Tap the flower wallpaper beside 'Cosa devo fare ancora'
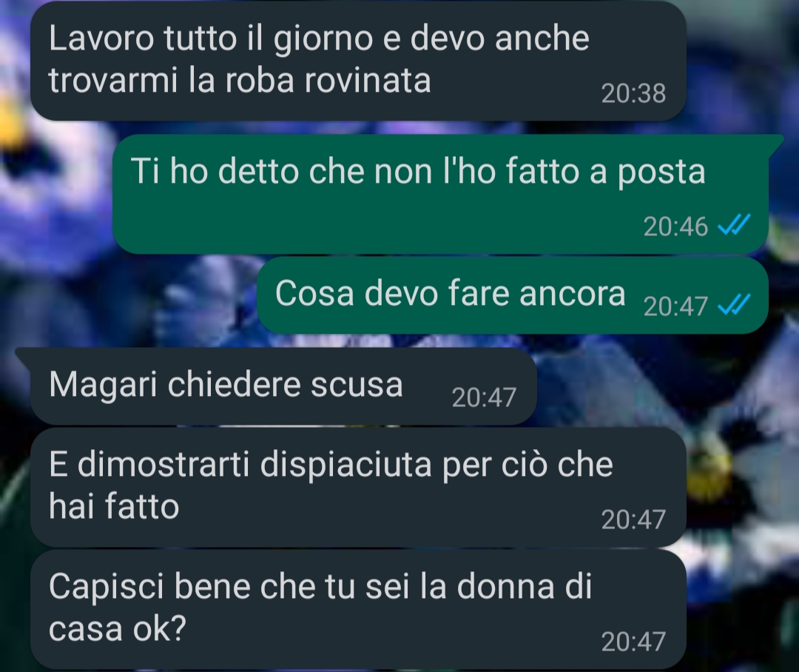The image size is (799, 672). (127, 296)
